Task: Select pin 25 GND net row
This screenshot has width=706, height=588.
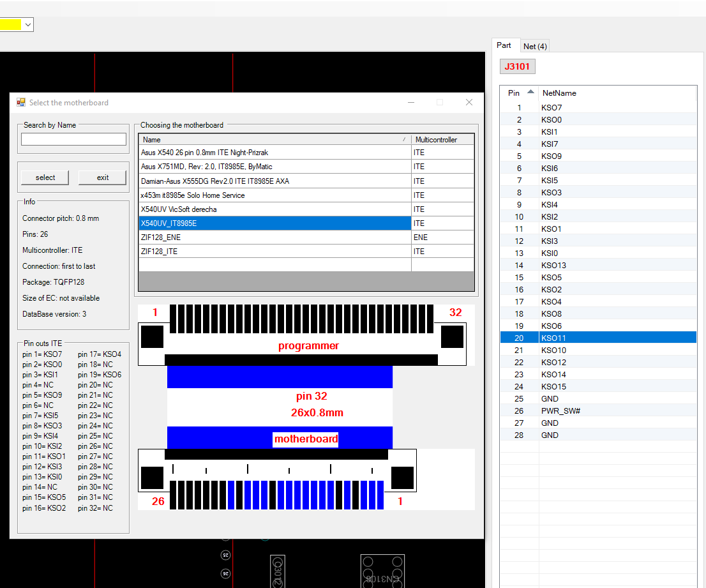Action: (598, 399)
